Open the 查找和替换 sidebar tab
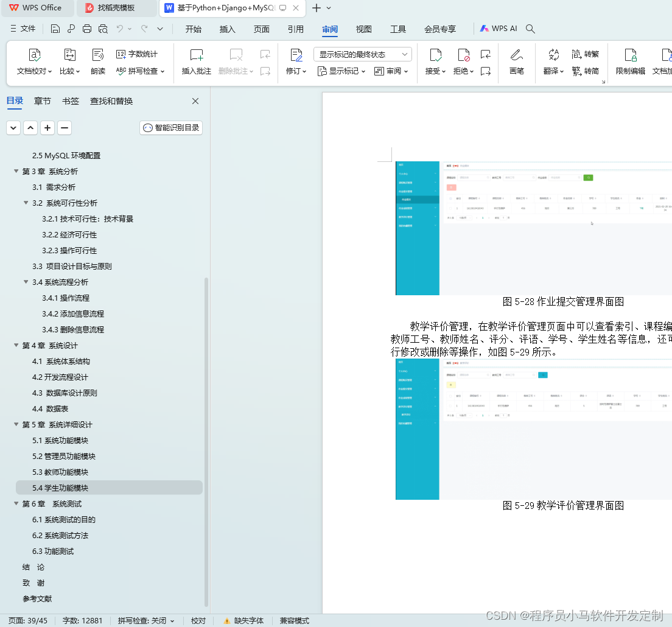 [x=111, y=102]
